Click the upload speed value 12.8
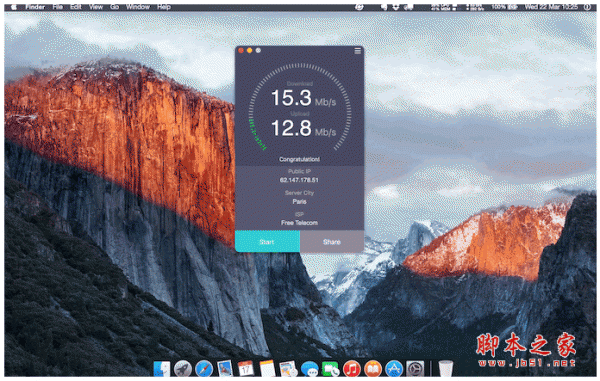The width and height of the screenshot is (600, 381). pos(292,128)
